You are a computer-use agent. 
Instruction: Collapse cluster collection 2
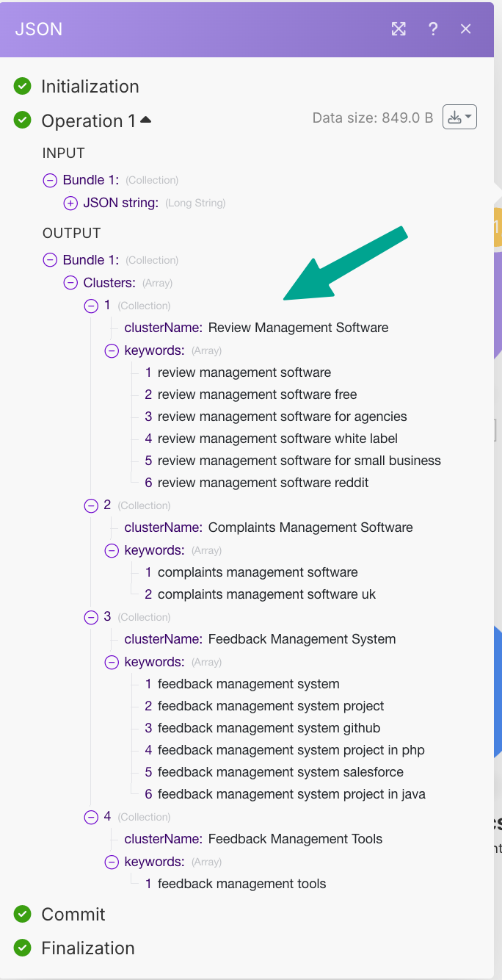tap(91, 505)
